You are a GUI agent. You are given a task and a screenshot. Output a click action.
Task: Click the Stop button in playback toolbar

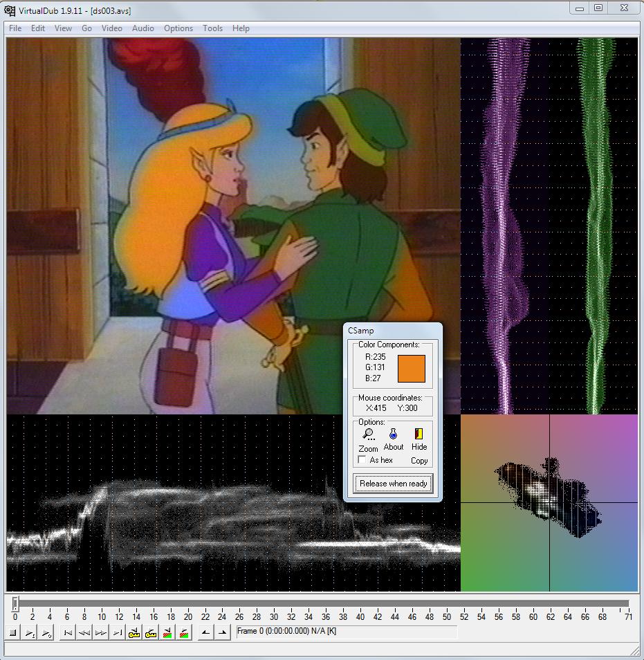click(13, 632)
